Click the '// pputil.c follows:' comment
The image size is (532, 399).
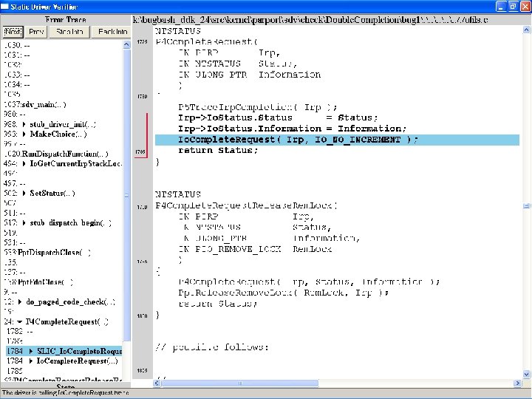[x=212, y=347]
